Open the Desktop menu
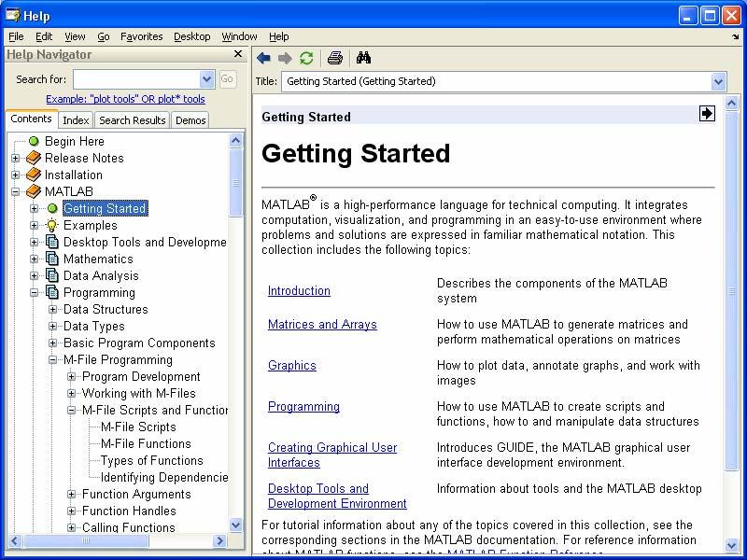747x560 pixels. (192, 36)
